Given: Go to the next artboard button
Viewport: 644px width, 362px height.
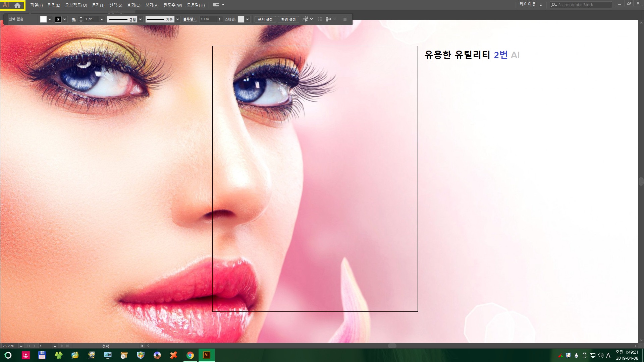Looking at the screenshot, I should (x=62, y=346).
